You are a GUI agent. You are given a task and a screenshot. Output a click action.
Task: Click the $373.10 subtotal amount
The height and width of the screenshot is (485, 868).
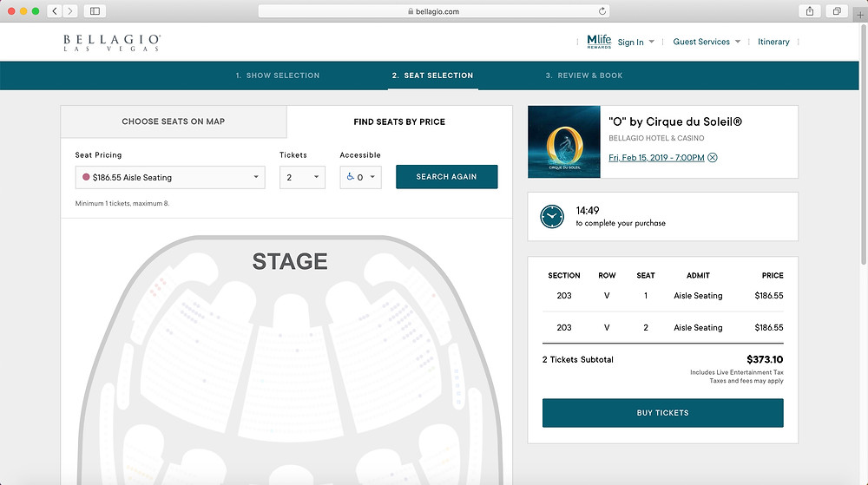[x=765, y=359]
